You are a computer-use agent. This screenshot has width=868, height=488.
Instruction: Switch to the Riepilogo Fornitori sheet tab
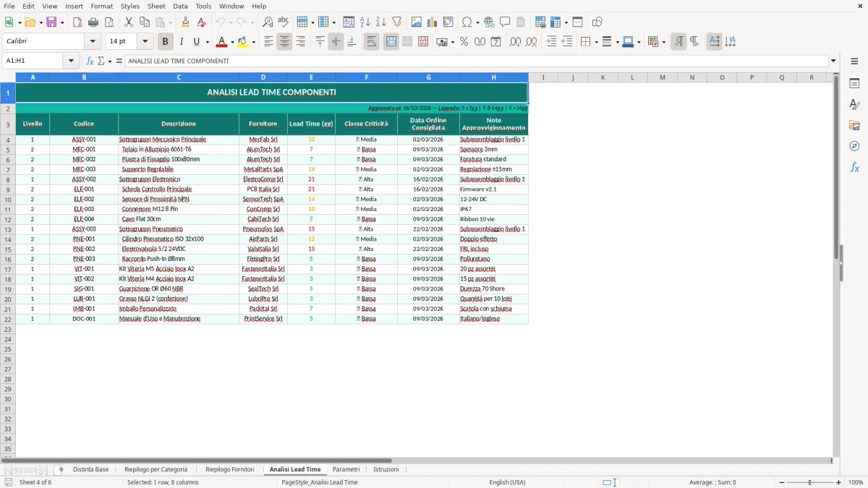(230, 470)
